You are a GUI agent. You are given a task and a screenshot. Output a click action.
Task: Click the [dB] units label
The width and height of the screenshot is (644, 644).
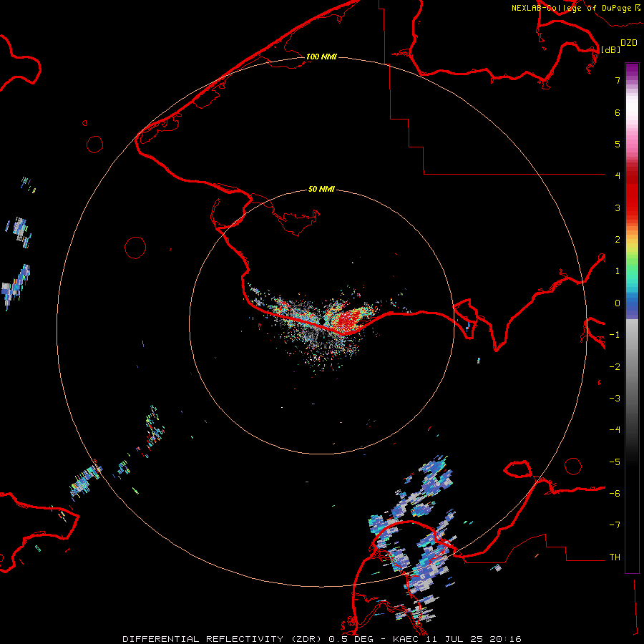click(x=610, y=49)
